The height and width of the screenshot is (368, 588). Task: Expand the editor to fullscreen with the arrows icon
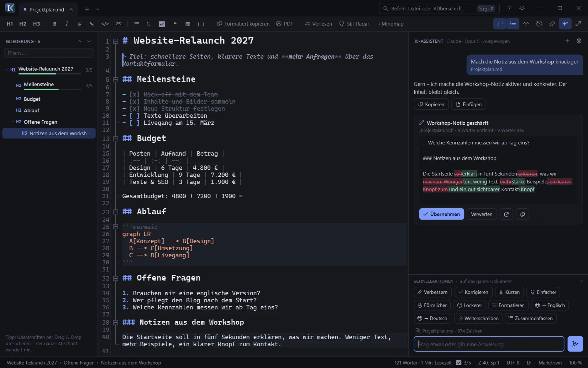click(578, 24)
